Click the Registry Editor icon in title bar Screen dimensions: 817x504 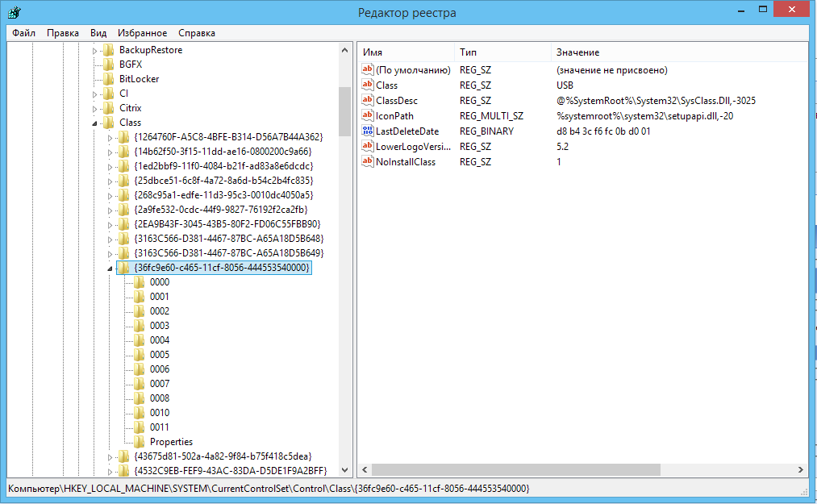point(15,12)
